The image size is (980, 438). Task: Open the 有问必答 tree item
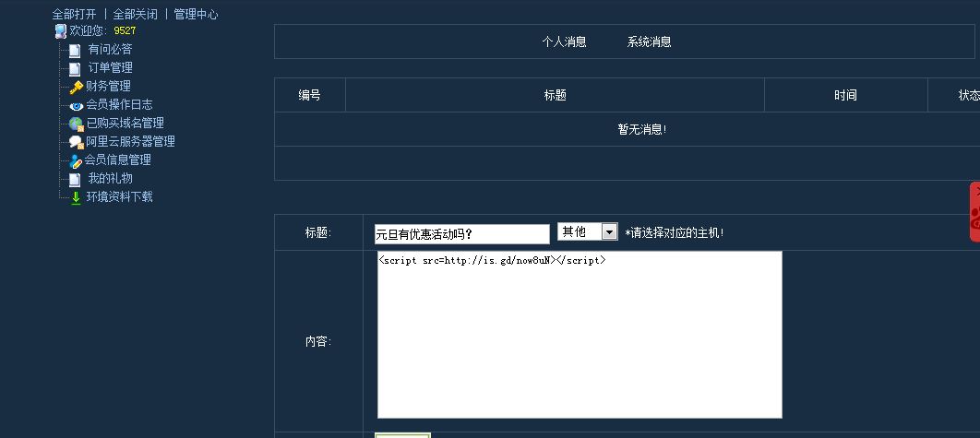pos(110,50)
